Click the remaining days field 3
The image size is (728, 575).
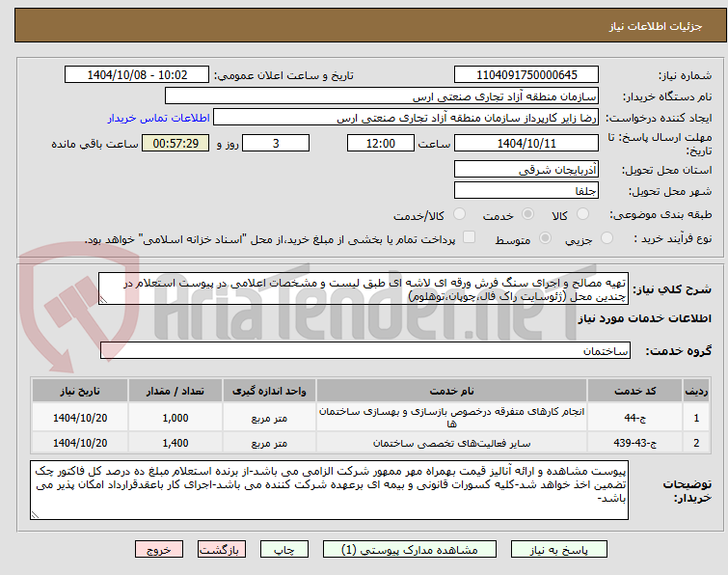coord(276,143)
